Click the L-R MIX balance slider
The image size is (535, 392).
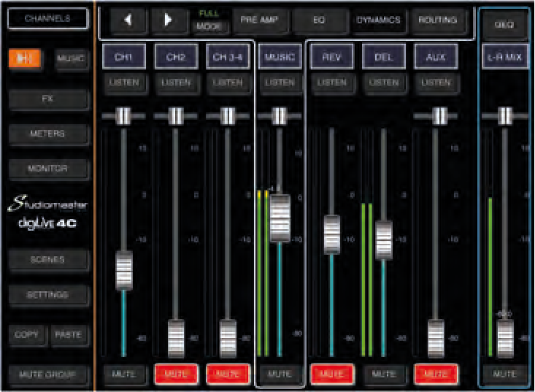coord(505,116)
